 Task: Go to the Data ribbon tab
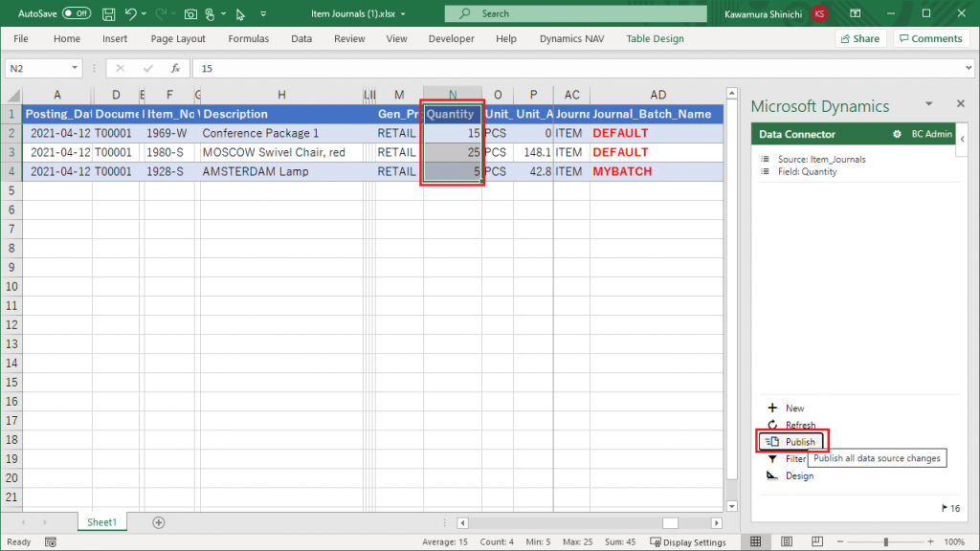(x=301, y=38)
